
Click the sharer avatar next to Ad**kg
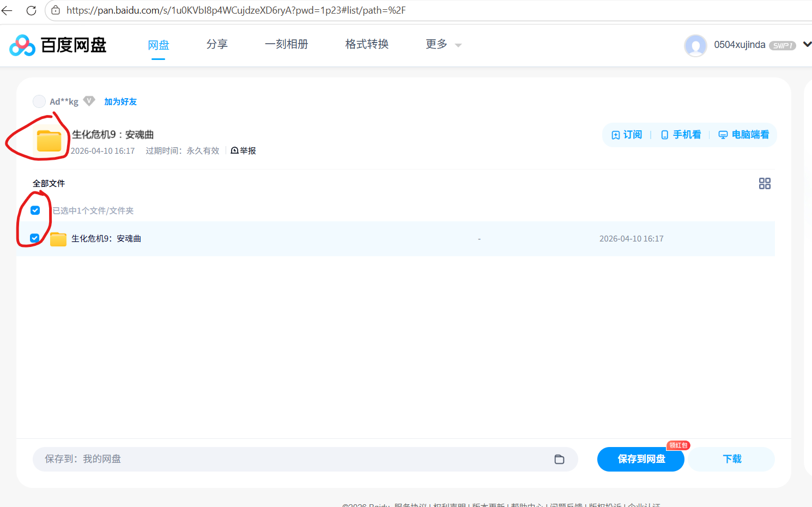[x=39, y=101]
